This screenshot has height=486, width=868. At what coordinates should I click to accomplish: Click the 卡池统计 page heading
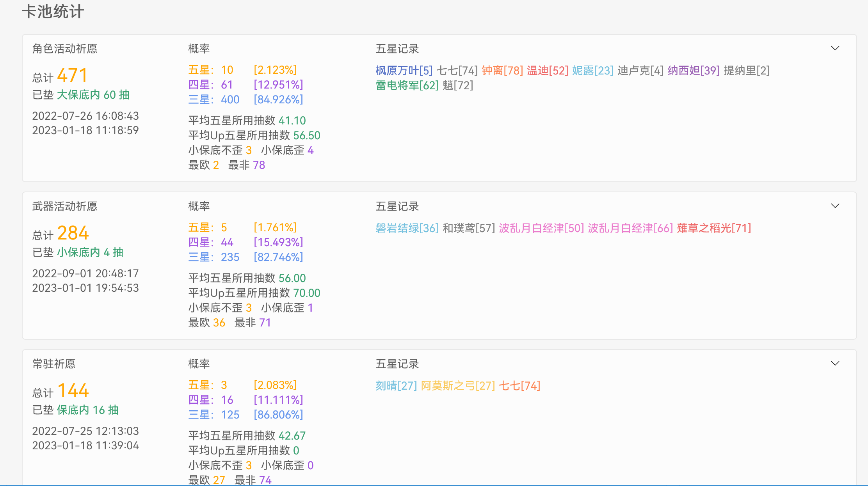point(53,12)
